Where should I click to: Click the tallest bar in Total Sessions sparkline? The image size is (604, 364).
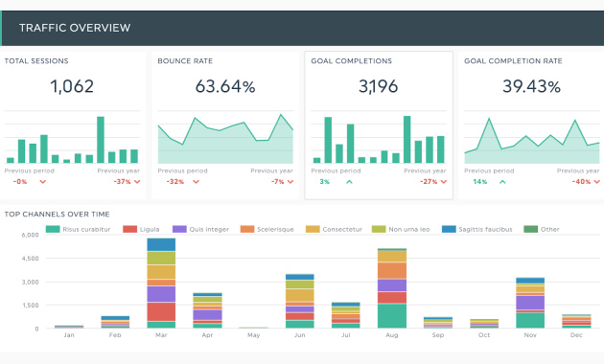(x=101, y=140)
